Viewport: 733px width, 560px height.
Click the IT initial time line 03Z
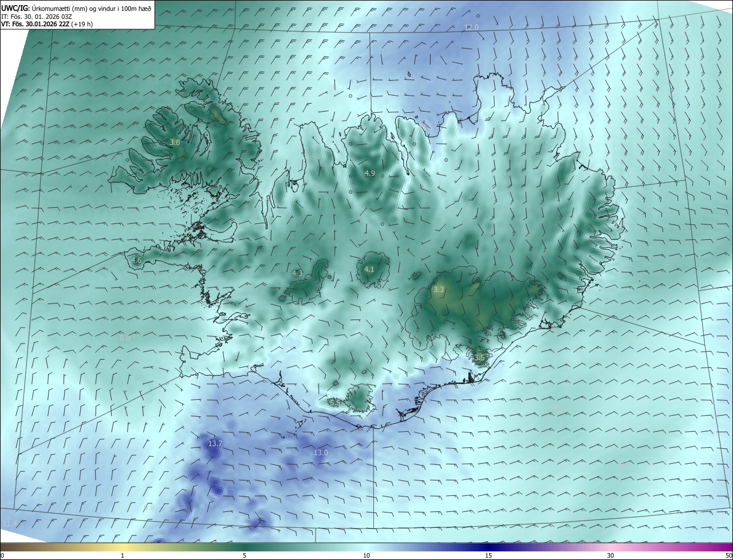[x=36, y=17]
